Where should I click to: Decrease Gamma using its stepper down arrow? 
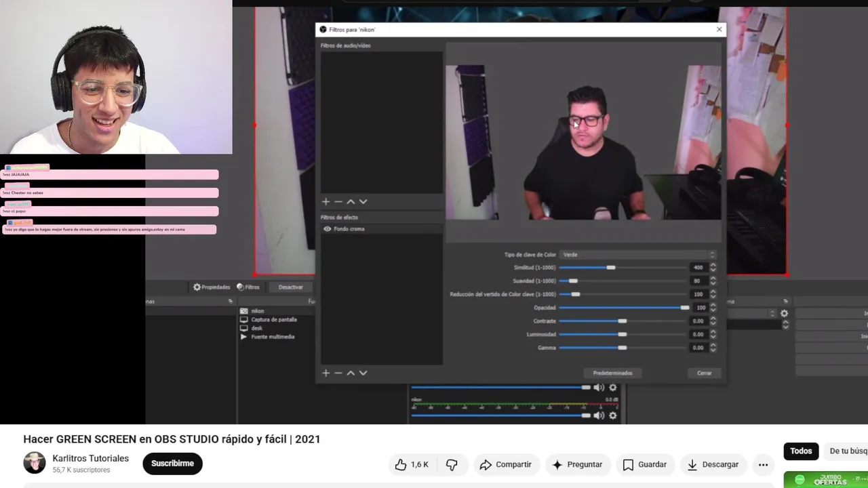pos(713,350)
